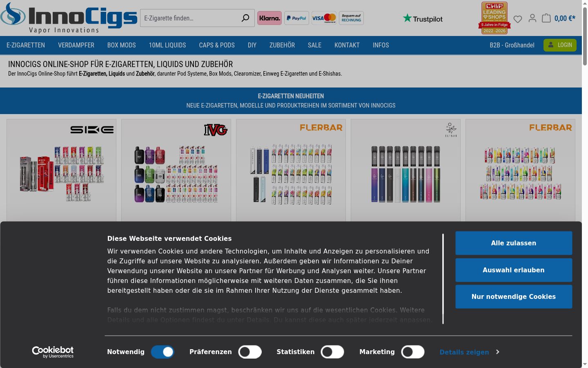Enable the Statistiken cookie switch
This screenshot has width=588, height=368.
click(332, 352)
